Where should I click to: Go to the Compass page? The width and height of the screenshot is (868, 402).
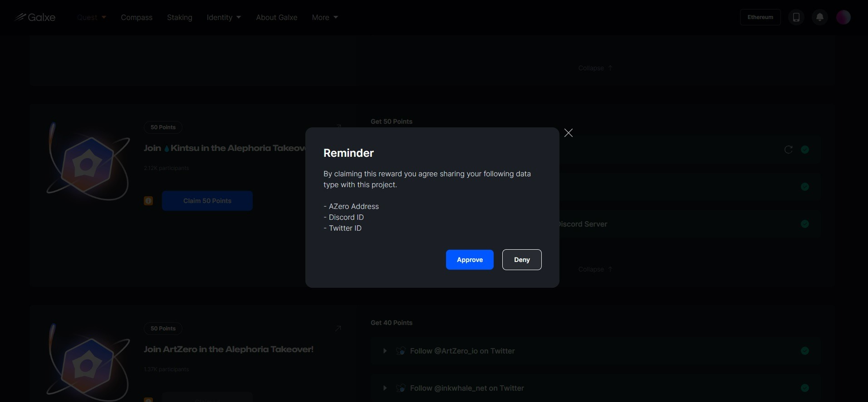tap(137, 17)
